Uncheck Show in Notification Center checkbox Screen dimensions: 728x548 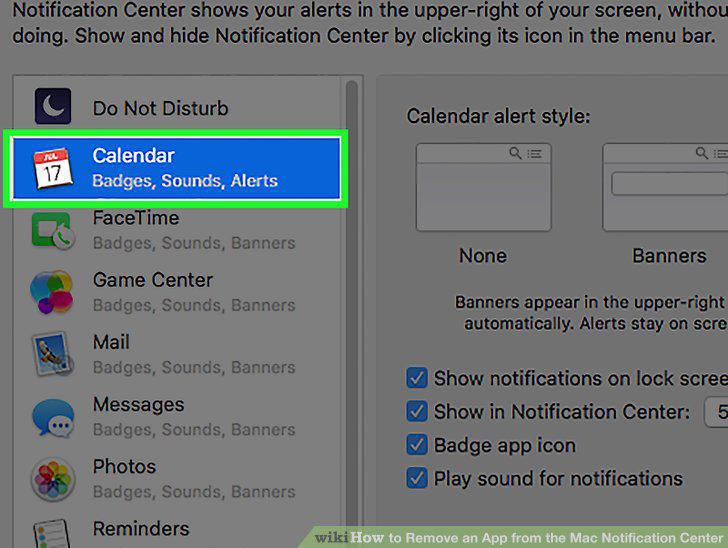[417, 411]
